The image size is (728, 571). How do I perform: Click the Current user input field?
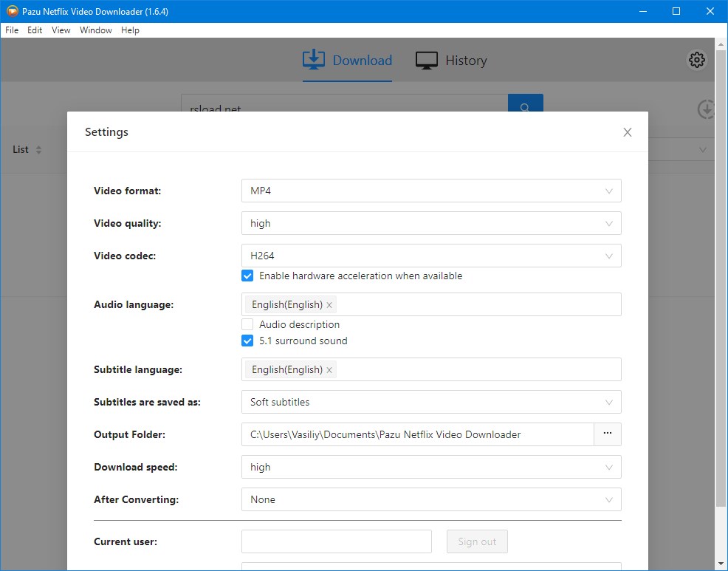pyautogui.click(x=336, y=541)
